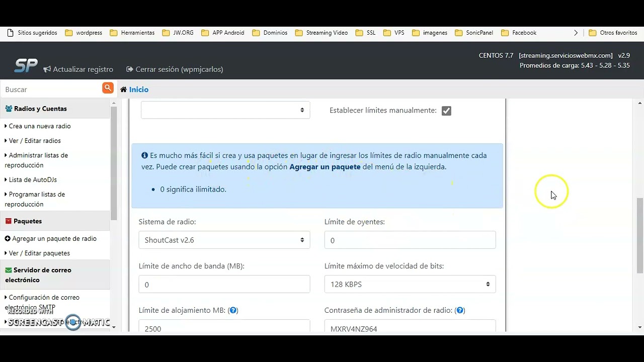Open the SSL bookmark folder
Screen dimensions: 644x362
(366, 33)
